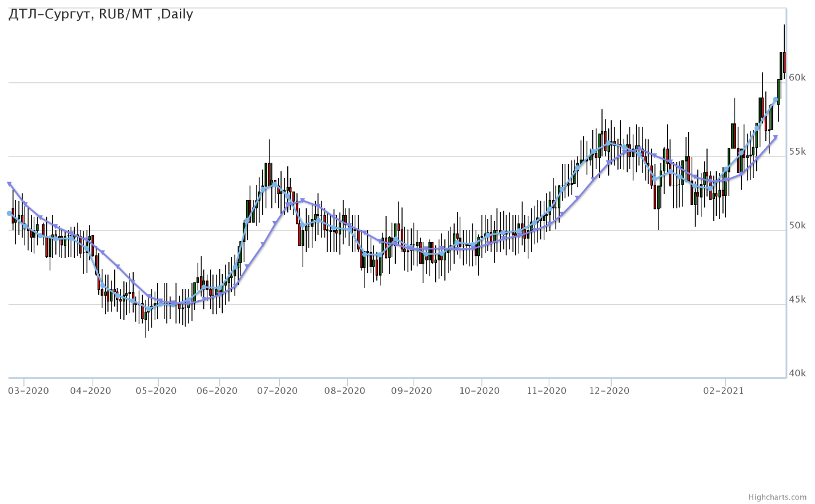Screen dimensions: 815x504
Task: Click the 40k y-axis label
Action: (x=797, y=373)
